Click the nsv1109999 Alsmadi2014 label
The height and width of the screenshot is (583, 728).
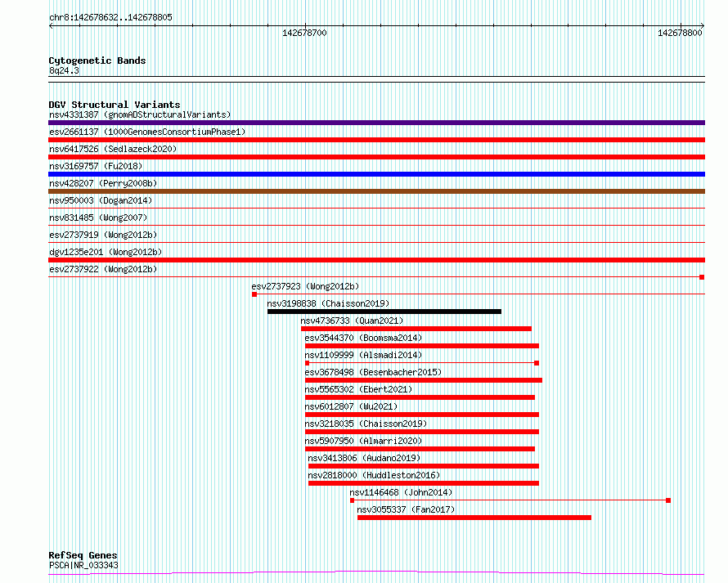[363, 355]
